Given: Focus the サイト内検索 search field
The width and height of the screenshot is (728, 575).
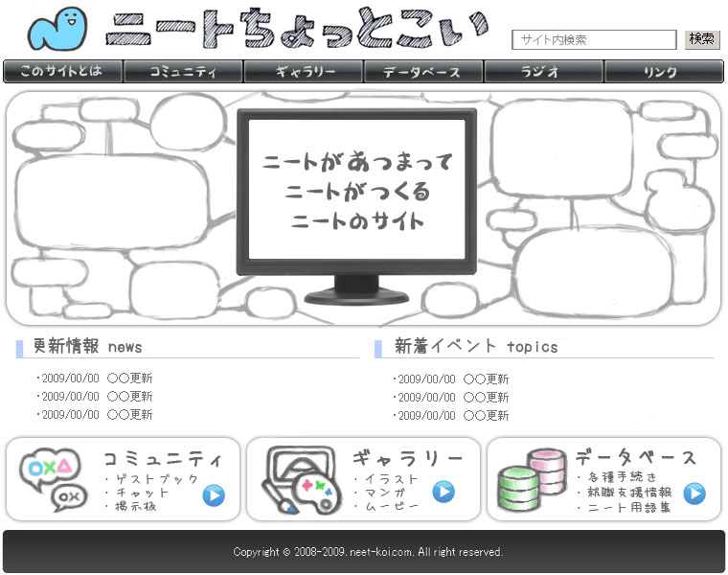Looking at the screenshot, I should [594, 39].
